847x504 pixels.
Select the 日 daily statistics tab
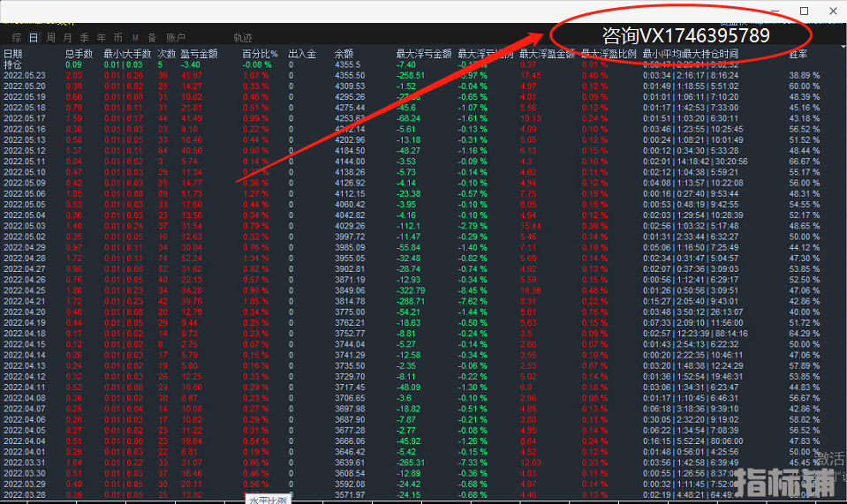coord(34,38)
